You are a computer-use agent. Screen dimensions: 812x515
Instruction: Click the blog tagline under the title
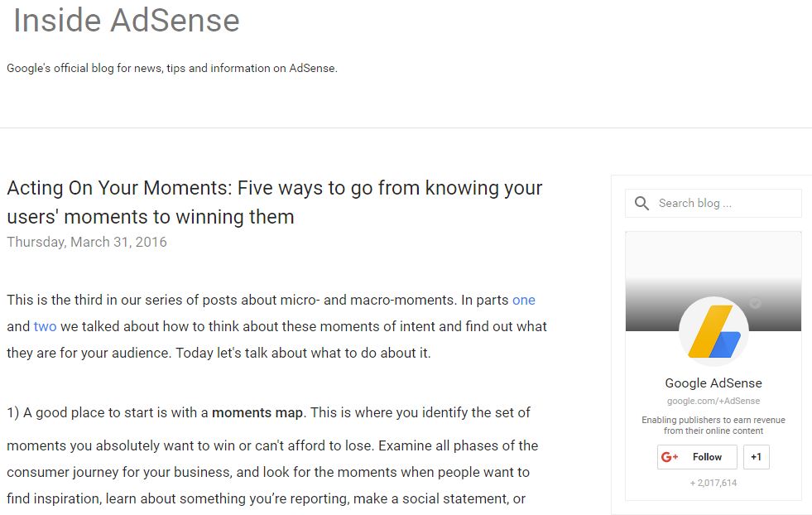(x=172, y=69)
